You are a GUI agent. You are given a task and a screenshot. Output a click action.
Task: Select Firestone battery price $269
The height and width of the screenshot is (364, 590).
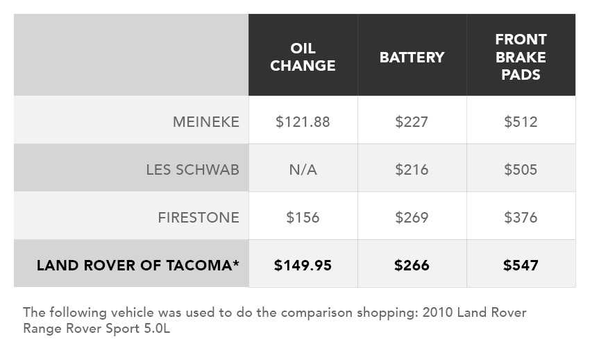pyautogui.click(x=412, y=218)
